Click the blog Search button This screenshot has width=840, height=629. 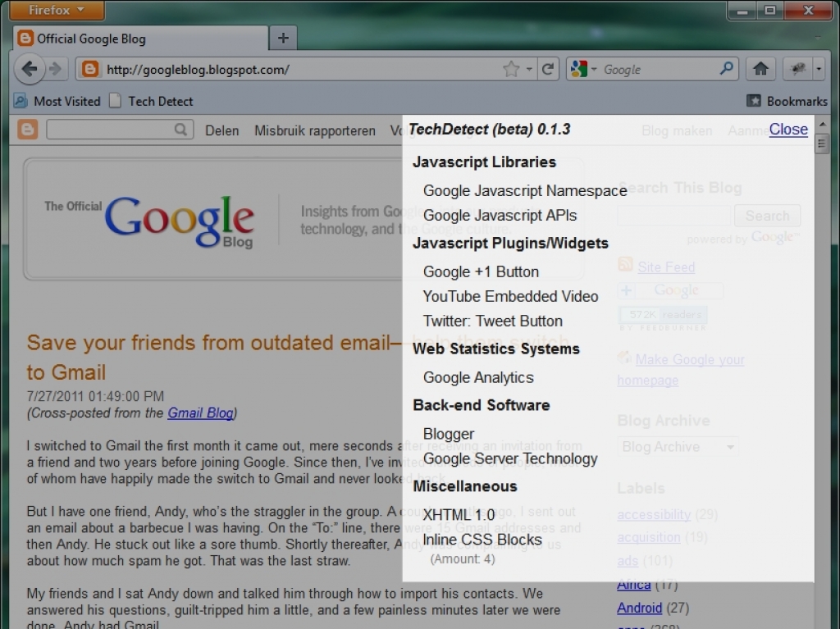pyautogui.click(x=768, y=216)
